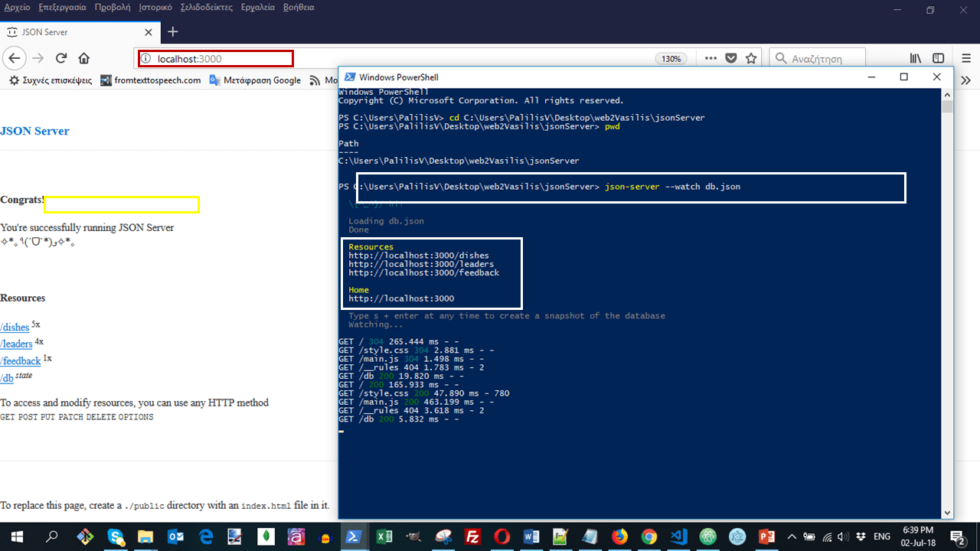Open the Firefox hamburger menu
Viewport: 980px width, 551px height.
[966, 58]
